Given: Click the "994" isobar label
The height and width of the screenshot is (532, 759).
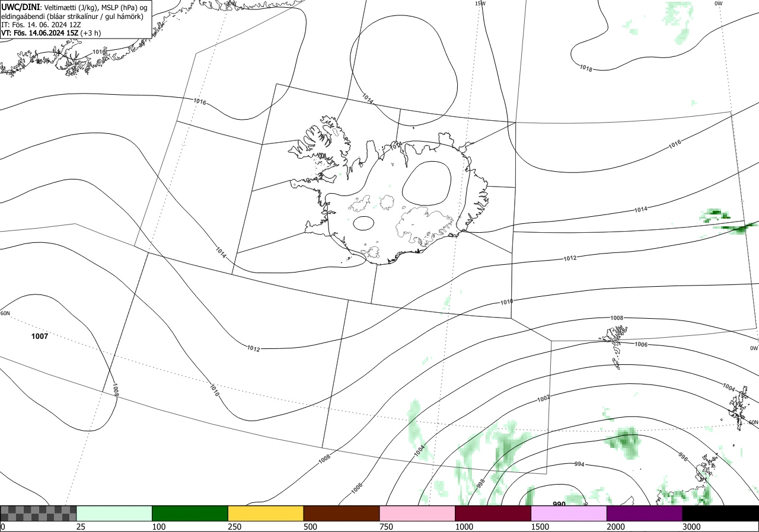Looking at the screenshot, I should tap(579, 464).
